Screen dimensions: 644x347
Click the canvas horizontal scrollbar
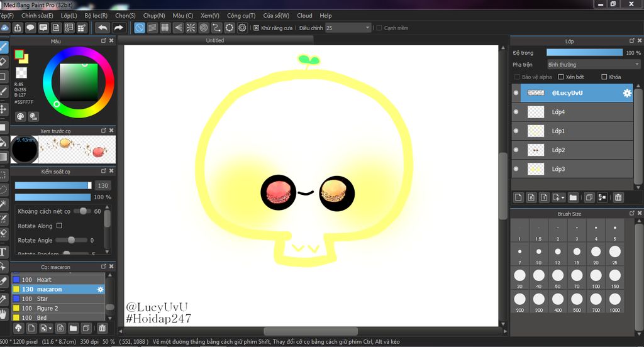311,331
